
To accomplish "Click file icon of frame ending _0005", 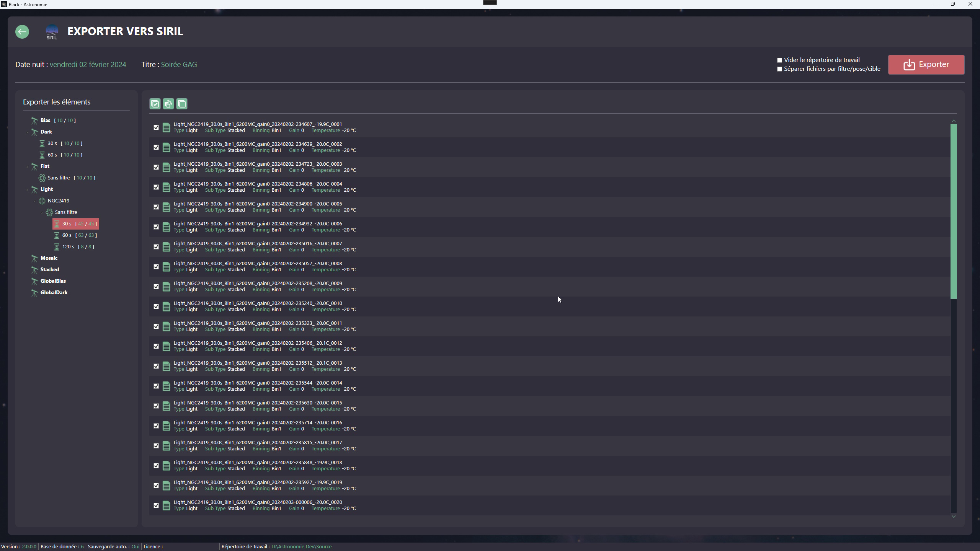I will point(166,207).
